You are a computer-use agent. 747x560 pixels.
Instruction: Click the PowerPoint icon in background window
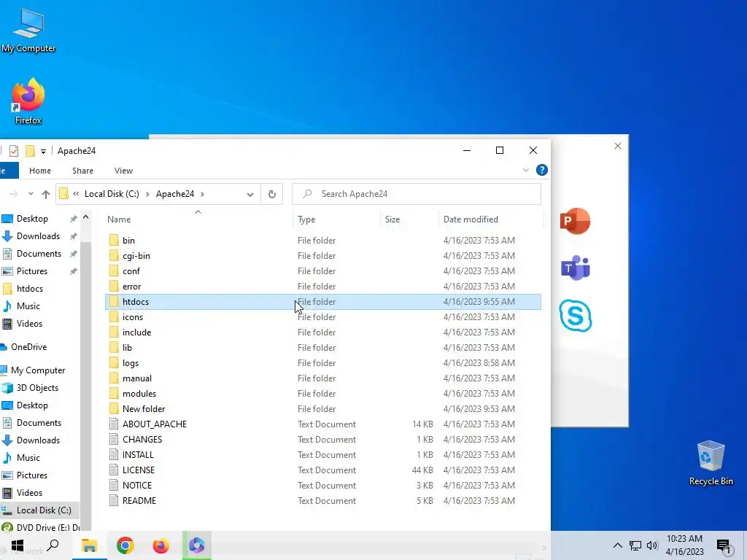coord(575,221)
